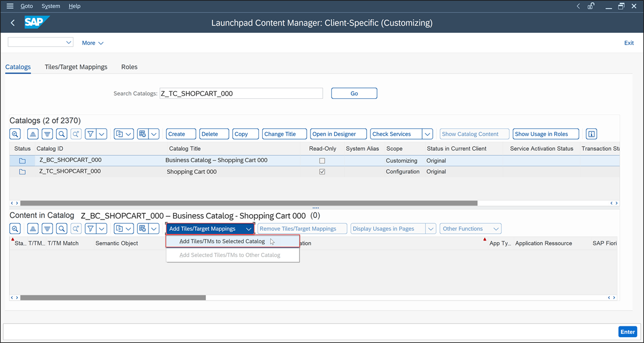The image size is (644, 343).
Task: Click the Catalogs table horizontal scrollbar
Action: pos(248,203)
